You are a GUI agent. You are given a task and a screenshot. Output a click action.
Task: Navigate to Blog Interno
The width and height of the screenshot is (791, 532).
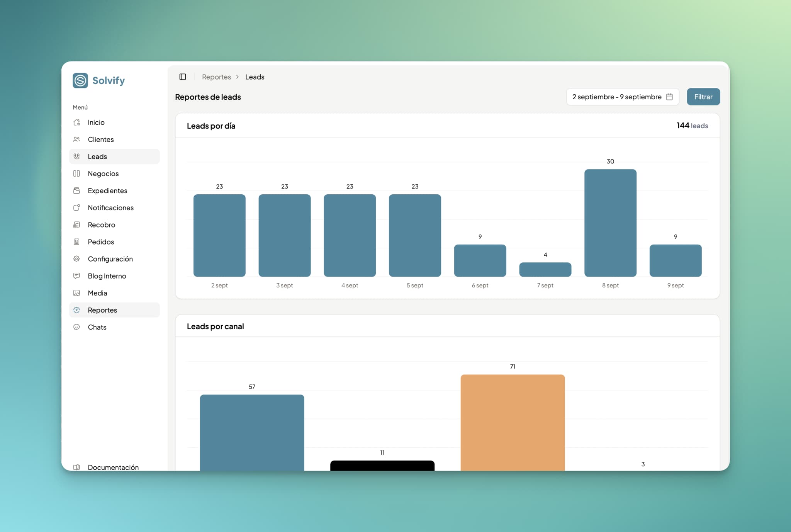point(107,276)
